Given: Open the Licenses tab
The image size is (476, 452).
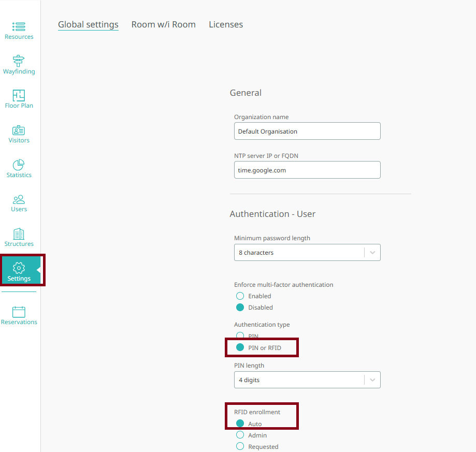Looking at the screenshot, I should coord(226,24).
